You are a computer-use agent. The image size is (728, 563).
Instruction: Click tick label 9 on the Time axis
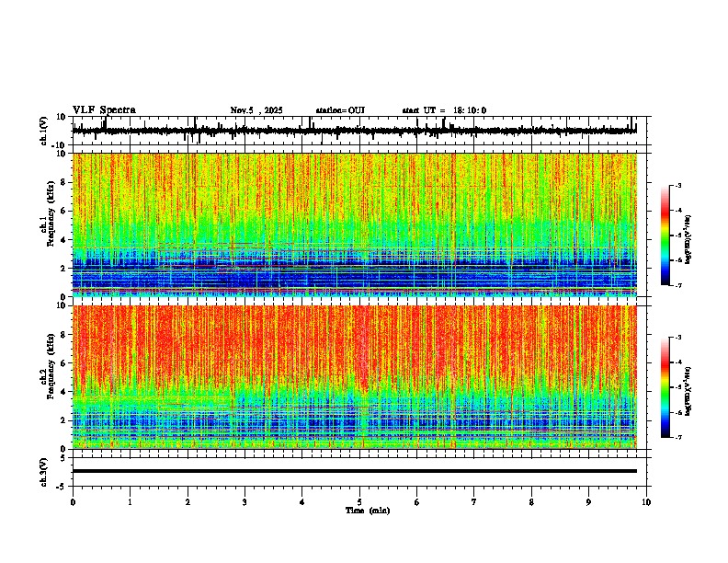pyautogui.click(x=588, y=502)
